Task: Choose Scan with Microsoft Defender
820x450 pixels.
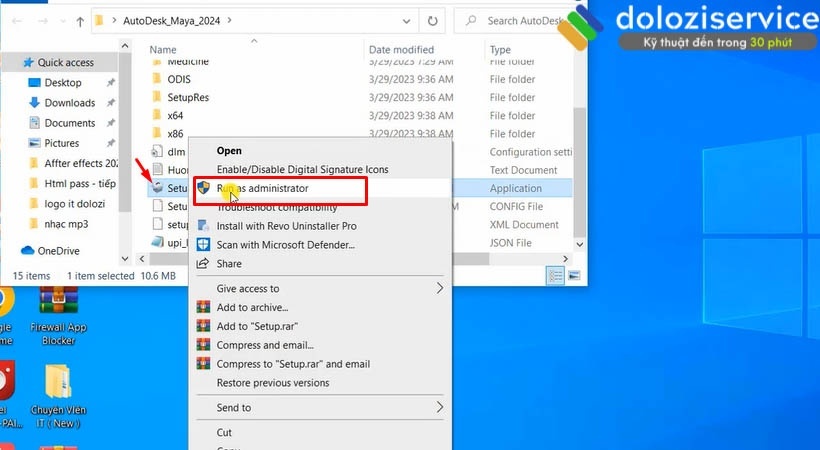Action: [x=286, y=245]
